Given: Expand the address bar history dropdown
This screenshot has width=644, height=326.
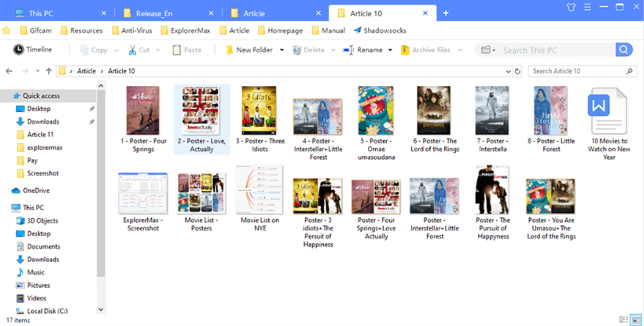Looking at the screenshot, I should (x=508, y=71).
